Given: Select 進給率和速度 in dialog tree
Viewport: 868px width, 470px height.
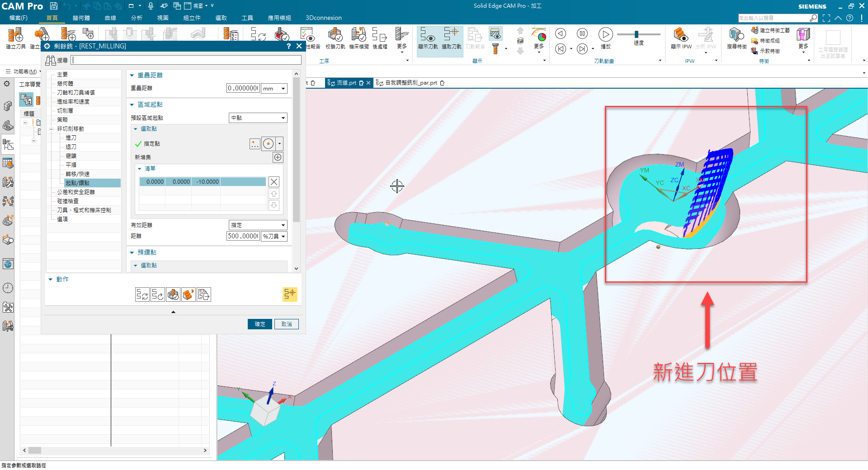Looking at the screenshot, I should pyautogui.click(x=73, y=102).
